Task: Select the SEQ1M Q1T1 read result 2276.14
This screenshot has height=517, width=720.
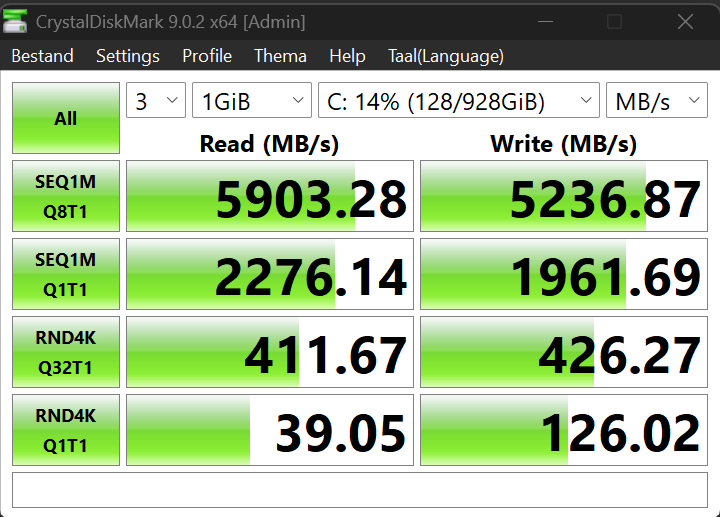Action: pyautogui.click(x=270, y=274)
